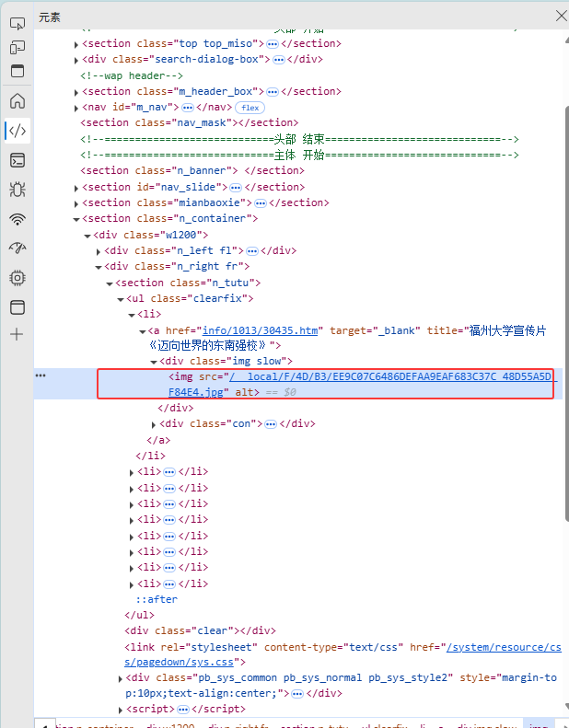The height and width of the screenshot is (728, 569).
Task: Click the plus icon for more tools
Action: click(x=17, y=334)
